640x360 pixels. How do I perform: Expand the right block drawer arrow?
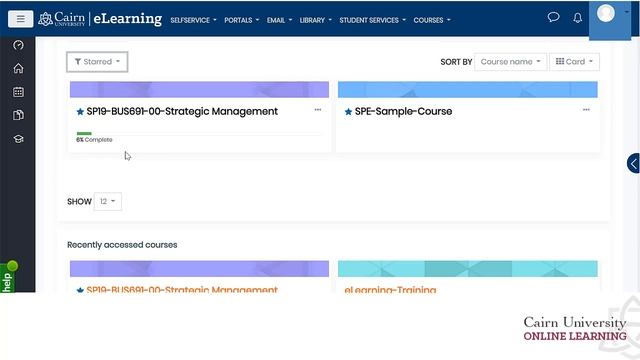pos(633,164)
